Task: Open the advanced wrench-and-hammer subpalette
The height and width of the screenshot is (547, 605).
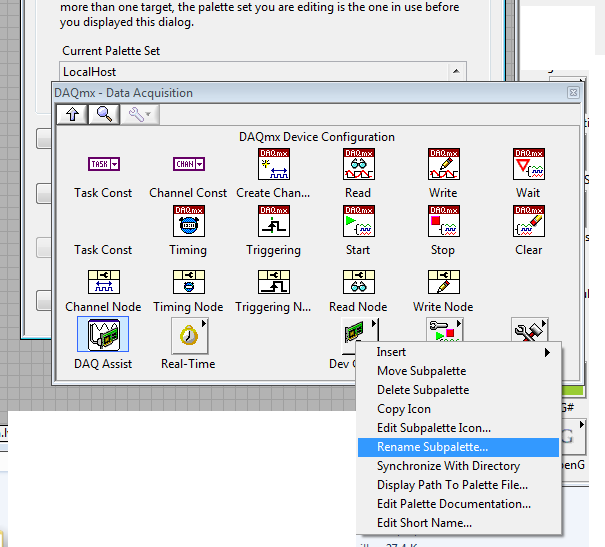Action: [x=529, y=330]
